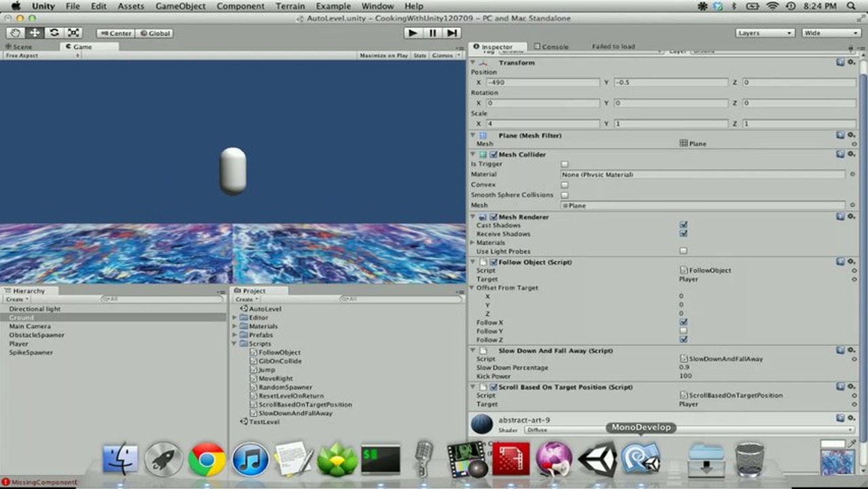Select the Move tool in the toolbar
Viewport: 868px width, 489px height.
pos(35,33)
